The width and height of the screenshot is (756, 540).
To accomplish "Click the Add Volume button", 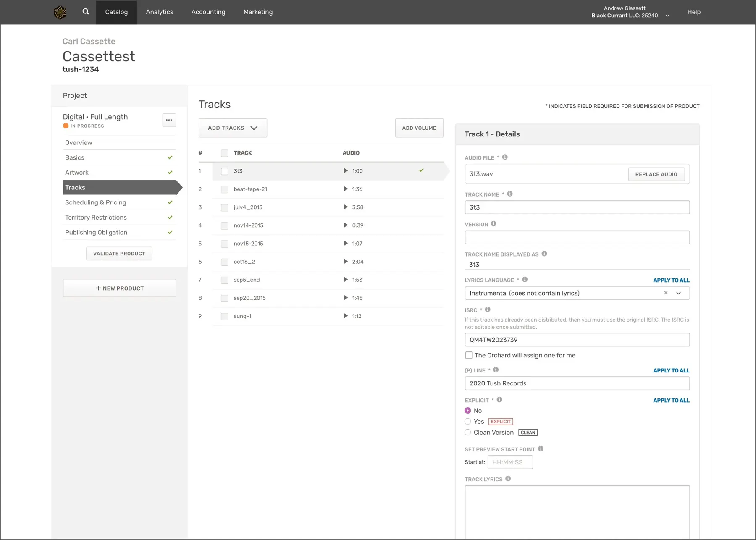I will pyautogui.click(x=419, y=128).
